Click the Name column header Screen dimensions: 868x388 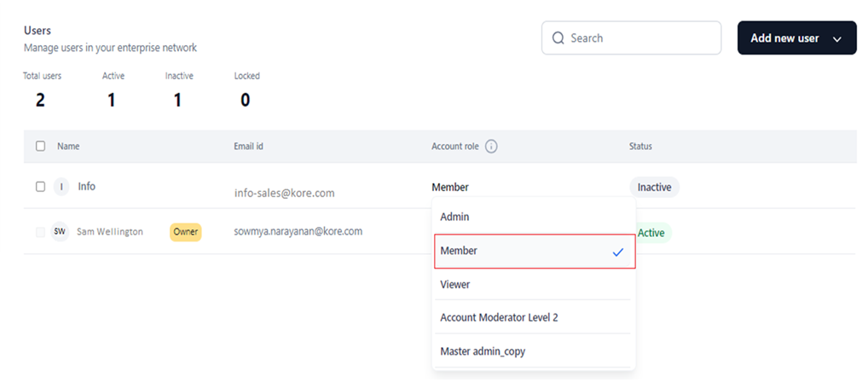click(x=68, y=146)
